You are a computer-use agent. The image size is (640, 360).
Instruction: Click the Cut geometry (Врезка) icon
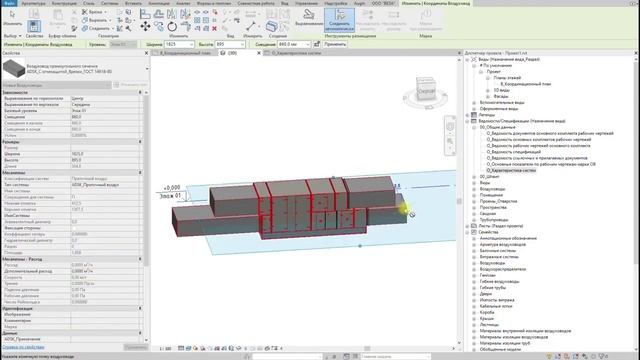84,12
